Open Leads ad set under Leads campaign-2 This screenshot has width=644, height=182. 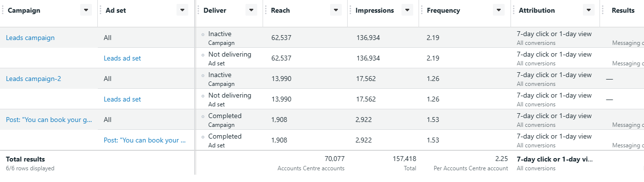[122, 99]
